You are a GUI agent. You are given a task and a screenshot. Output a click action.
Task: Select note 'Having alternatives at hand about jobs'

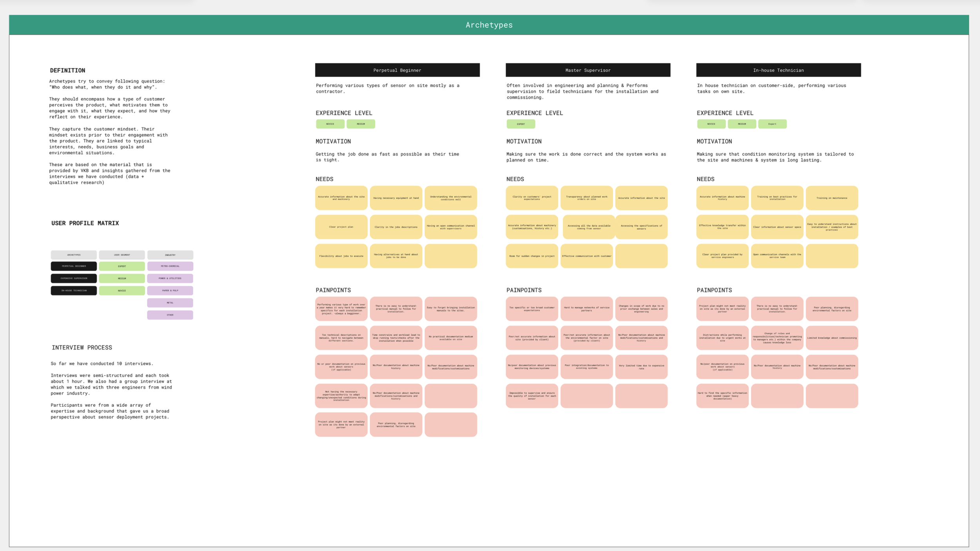point(396,256)
